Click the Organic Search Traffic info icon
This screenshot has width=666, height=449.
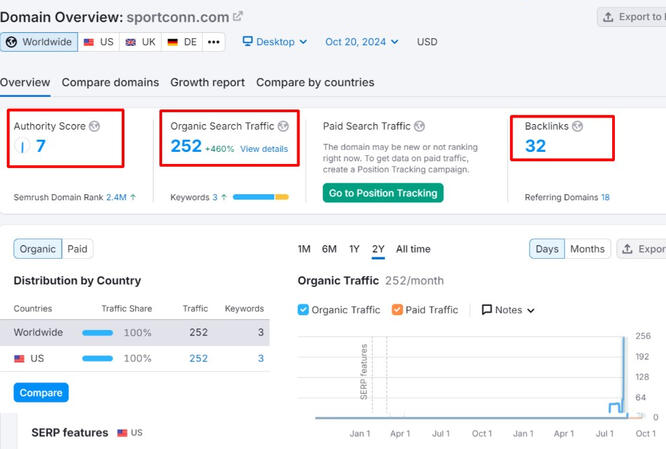click(x=283, y=126)
